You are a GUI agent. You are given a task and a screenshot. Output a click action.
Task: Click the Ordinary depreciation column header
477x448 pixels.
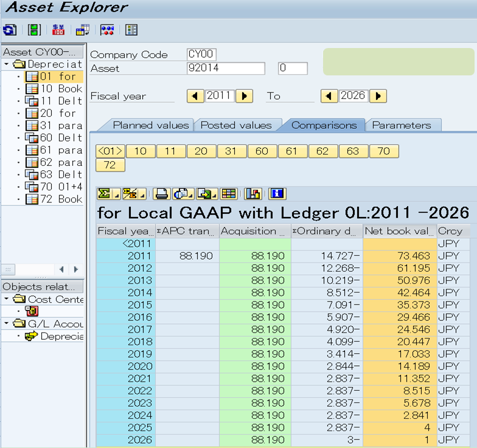tap(327, 231)
